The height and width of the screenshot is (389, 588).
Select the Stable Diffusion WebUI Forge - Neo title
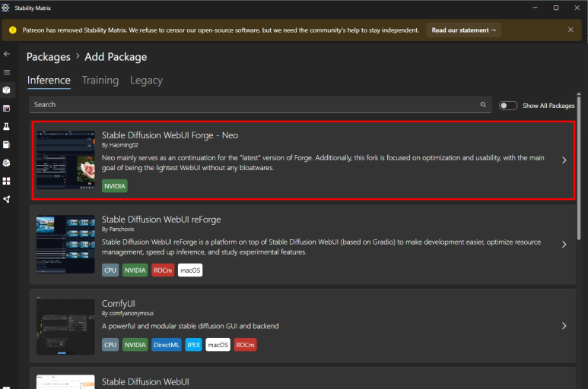[x=170, y=135]
